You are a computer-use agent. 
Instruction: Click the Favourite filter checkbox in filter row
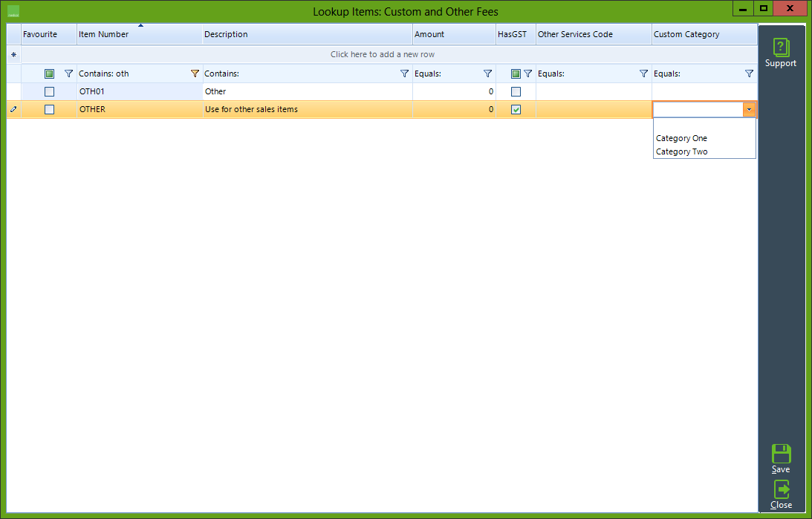point(49,74)
